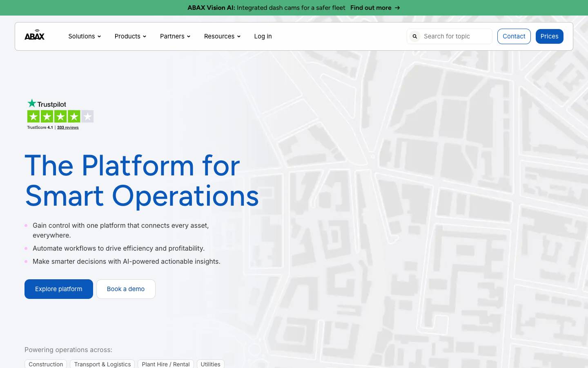Click the heading The Platform for Smart Operations

click(142, 180)
